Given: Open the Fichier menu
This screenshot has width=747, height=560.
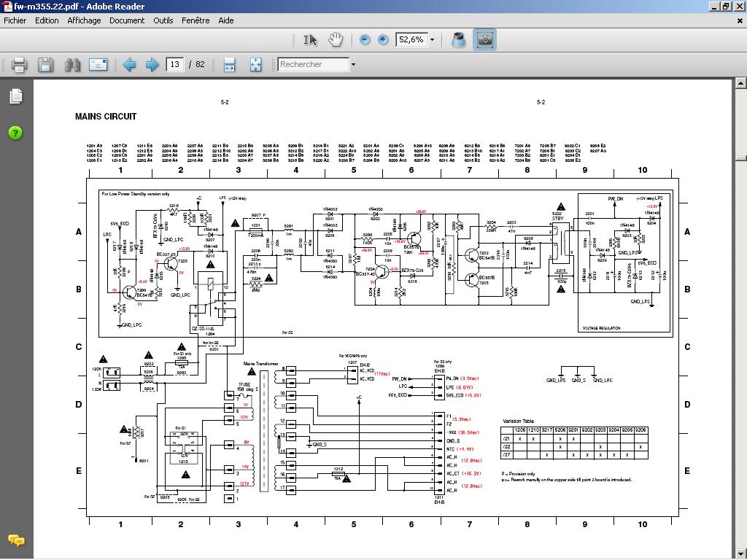Looking at the screenshot, I should click(x=15, y=20).
